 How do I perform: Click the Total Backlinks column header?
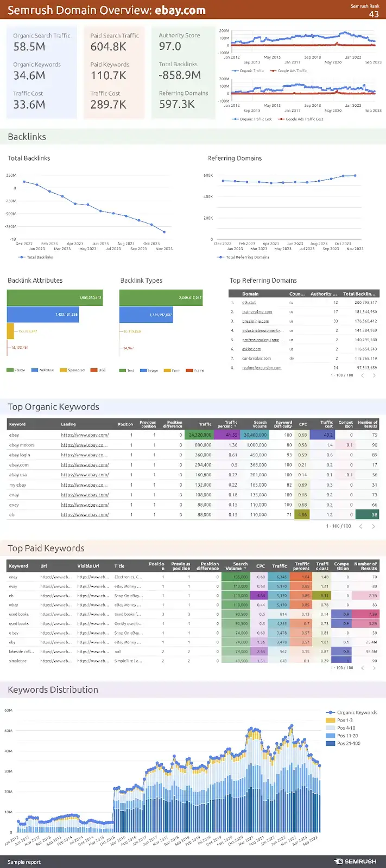pyautogui.click(x=359, y=293)
